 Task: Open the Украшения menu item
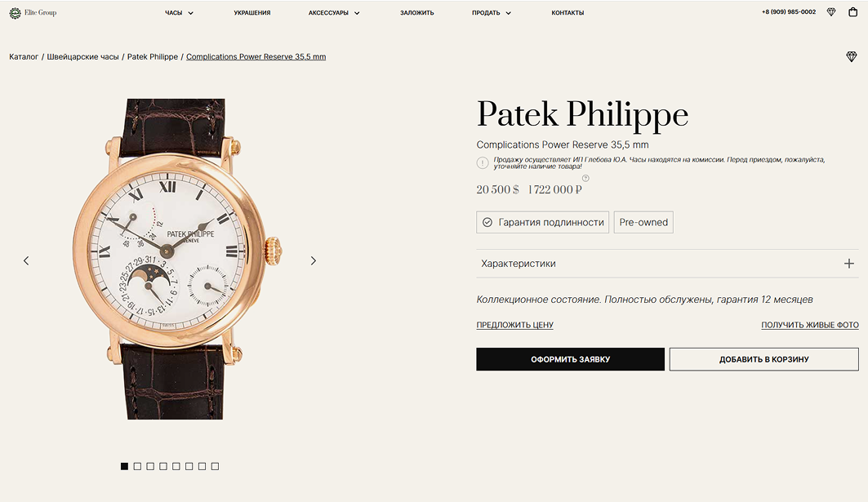coord(251,13)
